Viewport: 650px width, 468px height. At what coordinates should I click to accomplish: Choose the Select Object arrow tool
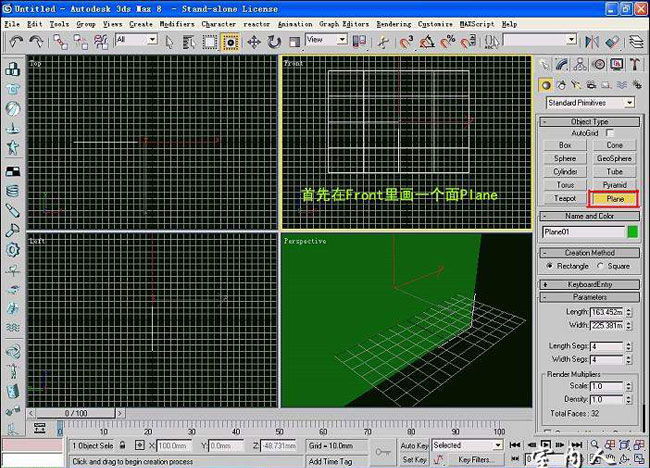(169, 42)
